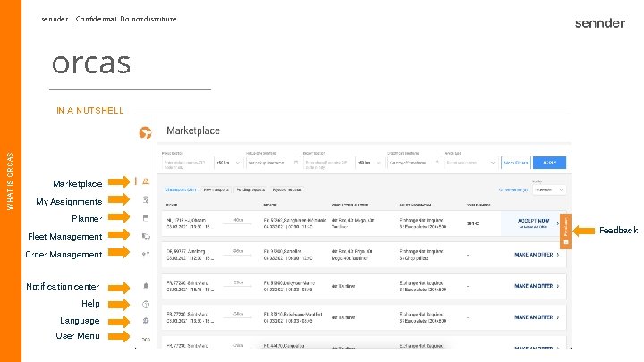The width and height of the screenshot is (644, 362).
Task: Open the Sort by dropdown
Action: click(x=549, y=190)
